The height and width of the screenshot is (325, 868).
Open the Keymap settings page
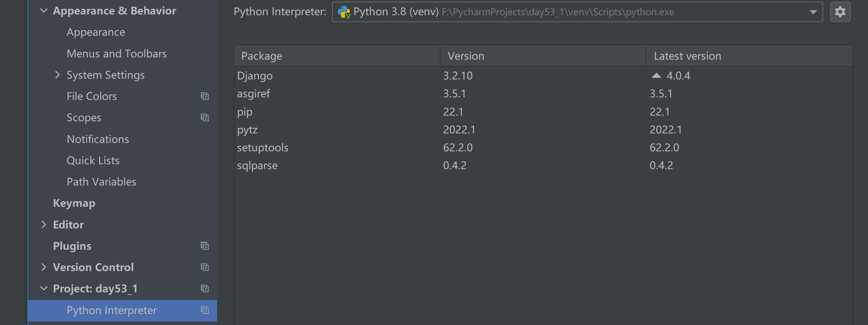click(x=74, y=203)
